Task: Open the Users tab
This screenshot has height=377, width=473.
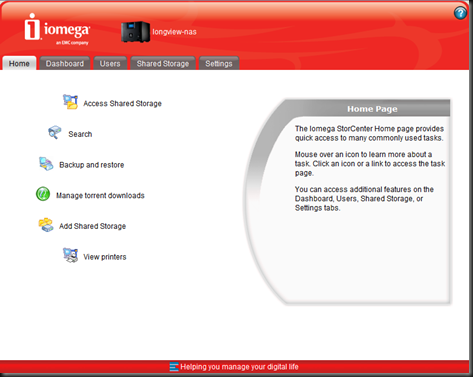Action: 110,63
